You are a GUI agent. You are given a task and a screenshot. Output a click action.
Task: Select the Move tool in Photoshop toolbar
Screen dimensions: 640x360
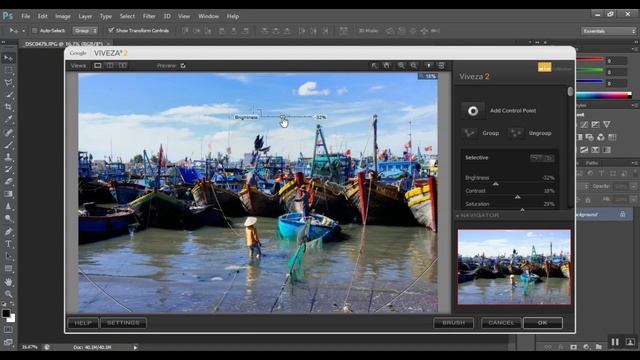[x=8, y=58]
